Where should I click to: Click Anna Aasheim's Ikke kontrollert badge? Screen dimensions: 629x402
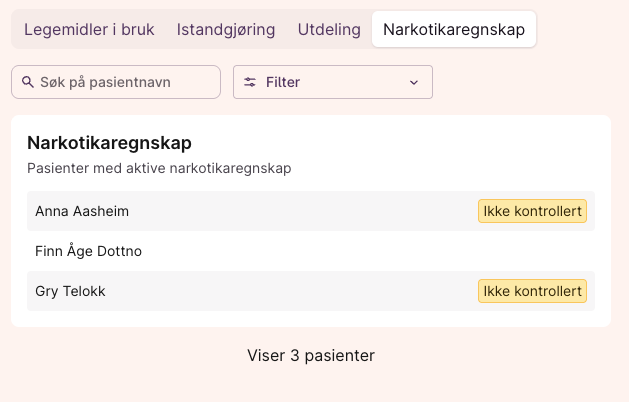pyautogui.click(x=532, y=211)
